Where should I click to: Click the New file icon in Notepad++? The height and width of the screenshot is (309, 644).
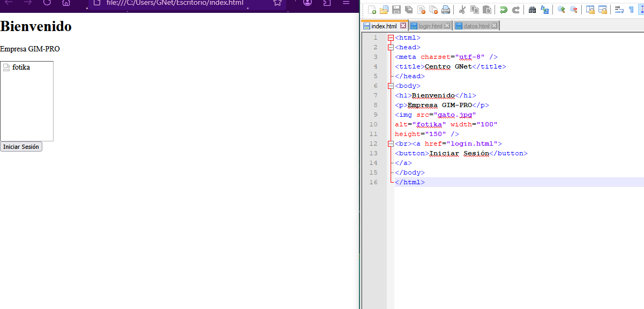coord(372,10)
